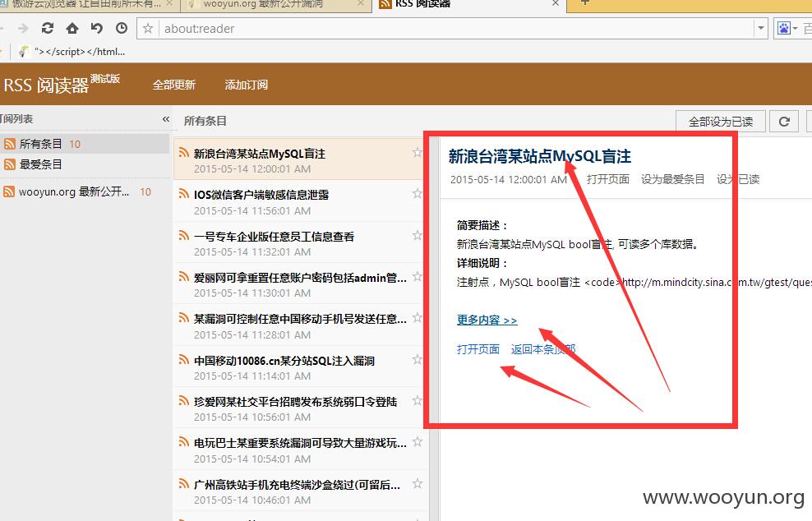Click 设为已读 link in article header
This screenshot has width=812, height=521.
click(x=738, y=179)
